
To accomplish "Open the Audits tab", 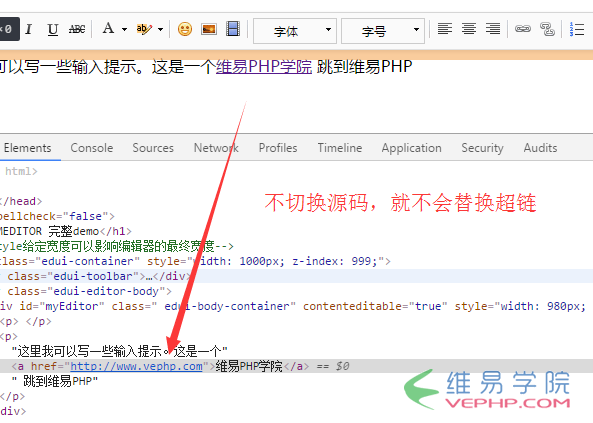I will pyautogui.click(x=540, y=148).
